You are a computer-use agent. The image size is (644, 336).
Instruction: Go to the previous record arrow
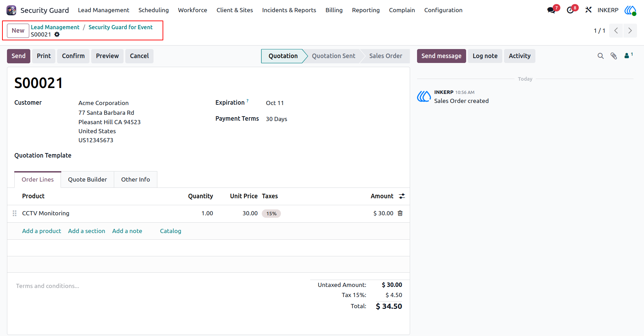(616, 31)
